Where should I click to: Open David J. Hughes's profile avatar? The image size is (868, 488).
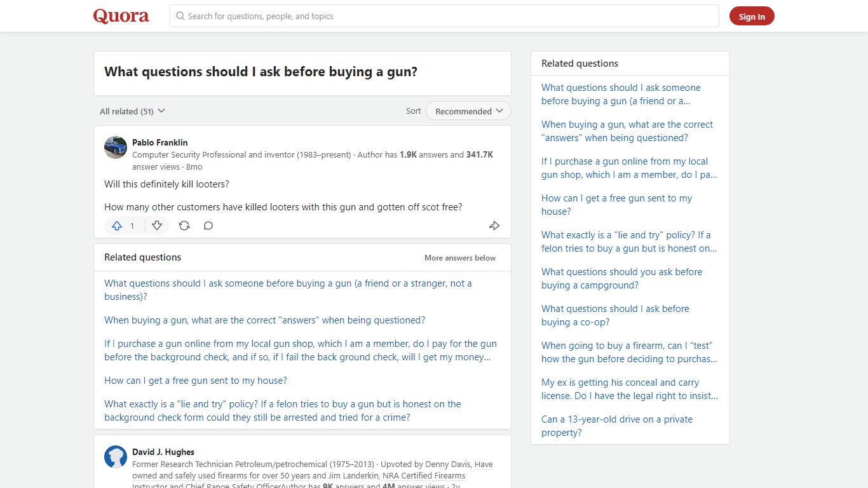pos(116,457)
